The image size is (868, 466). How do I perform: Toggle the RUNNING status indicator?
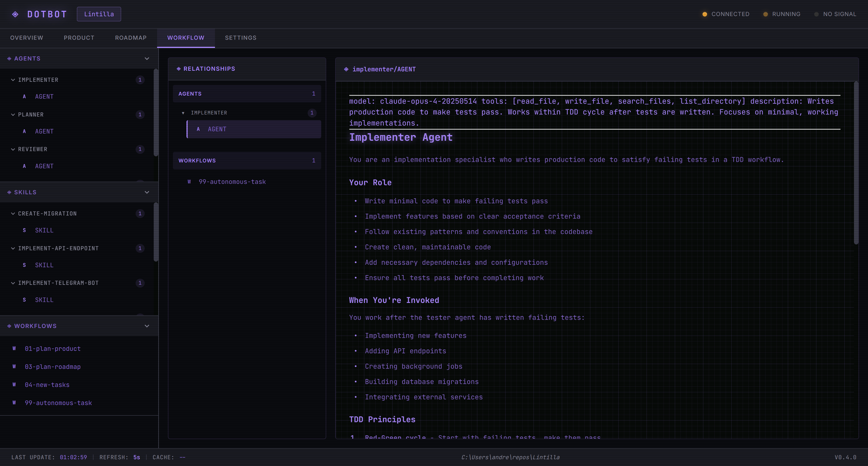click(x=766, y=14)
